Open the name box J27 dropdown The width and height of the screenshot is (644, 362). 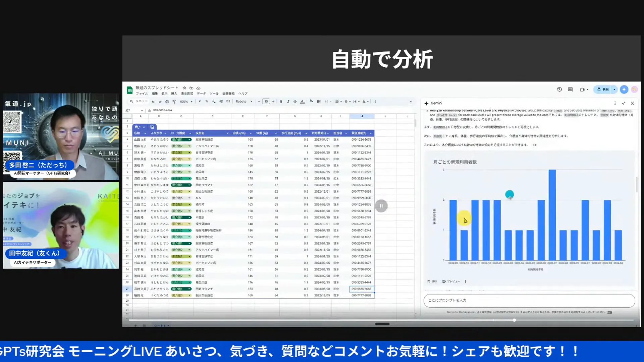coord(142,110)
